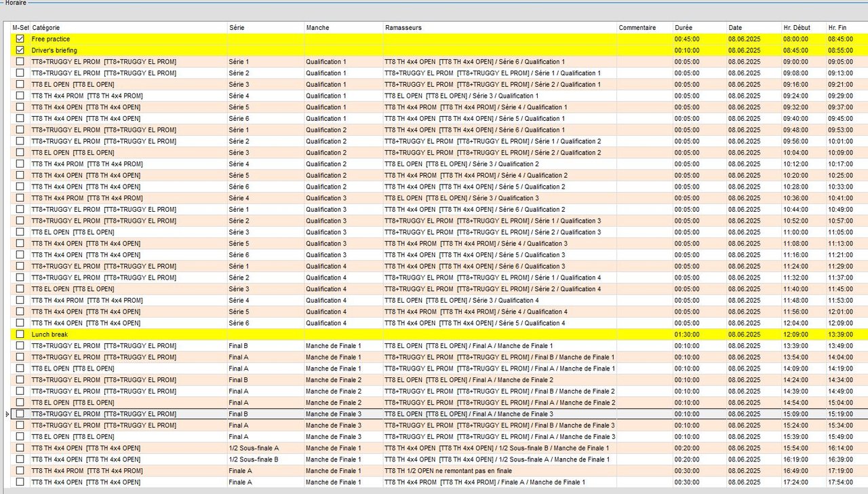This screenshot has height=494, width=868.
Task: Tick the Lunch break row checkbox
Action: (20, 335)
